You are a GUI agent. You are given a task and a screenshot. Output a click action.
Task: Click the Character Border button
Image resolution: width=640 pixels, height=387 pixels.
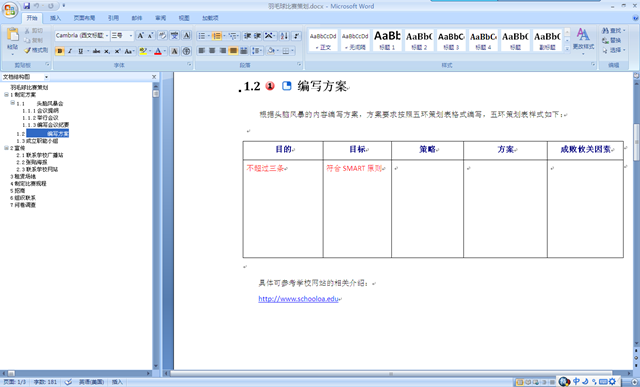(187, 36)
